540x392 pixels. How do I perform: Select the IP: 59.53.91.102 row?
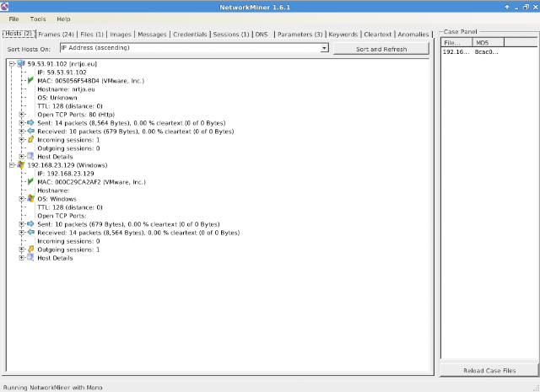coord(62,72)
